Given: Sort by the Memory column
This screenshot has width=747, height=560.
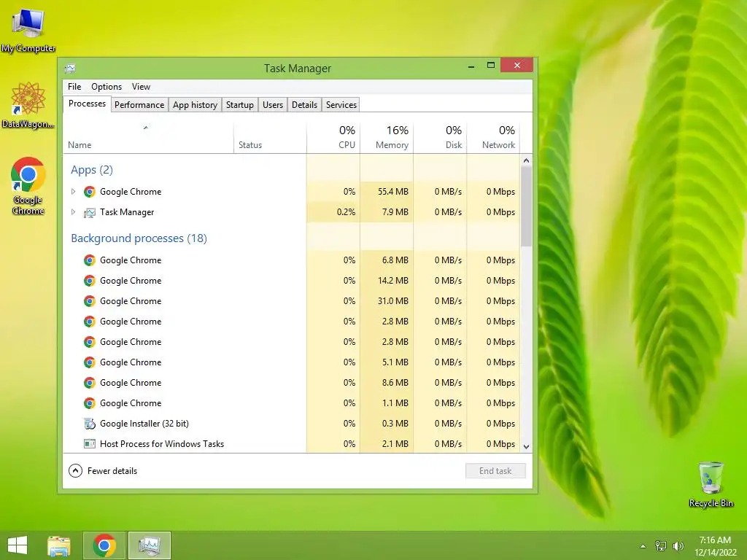Looking at the screenshot, I should (387, 138).
